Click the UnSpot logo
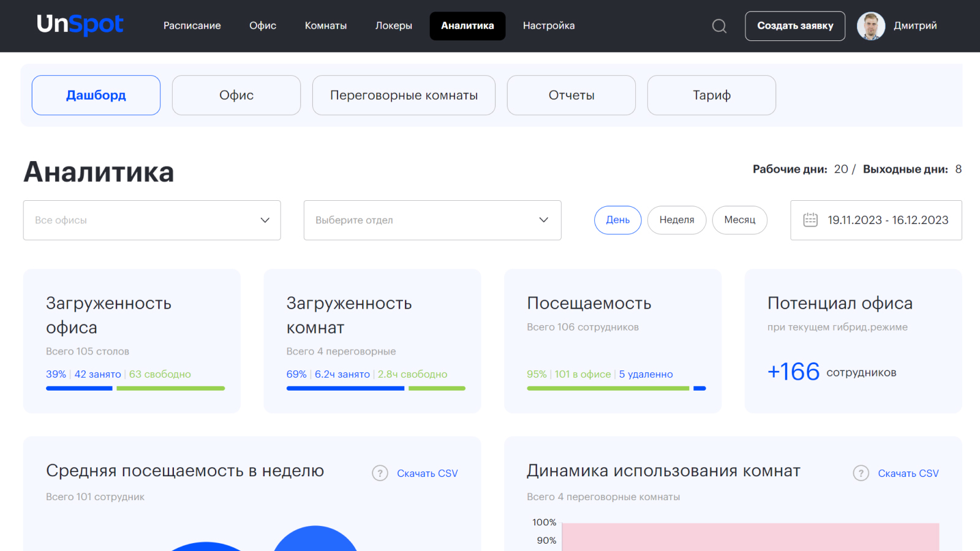This screenshot has width=980, height=551. point(80,25)
